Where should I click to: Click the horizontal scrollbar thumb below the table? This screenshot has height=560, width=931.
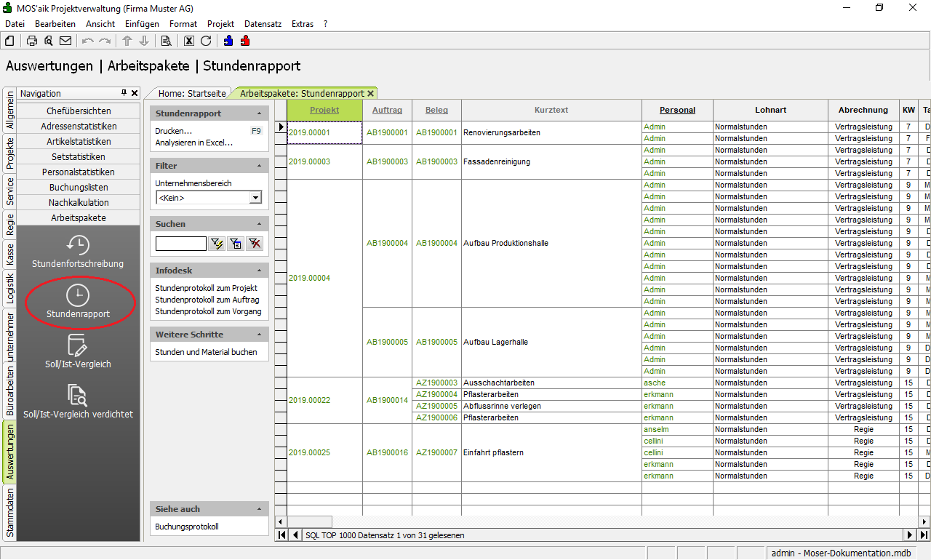(310, 521)
